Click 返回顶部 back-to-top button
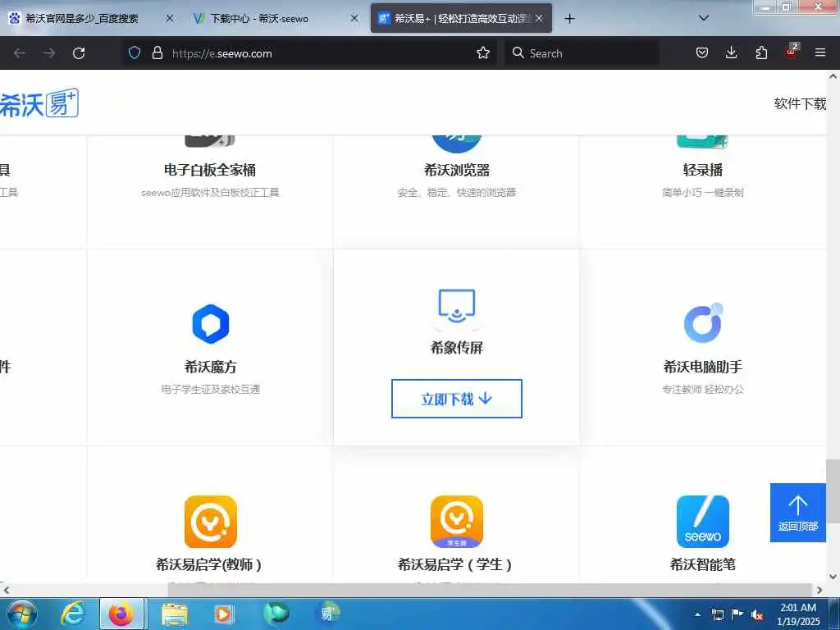Image resolution: width=840 pixels, height=630 pixels. 797,513
